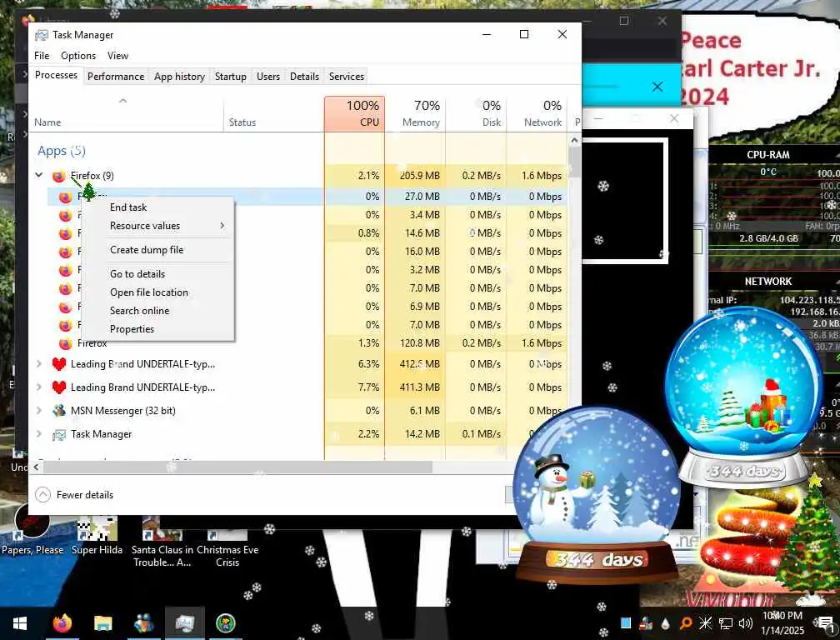This screenshot has height=640, width=840.
Task: Choose Search online in context menu
Action: (x=139, y=311)
